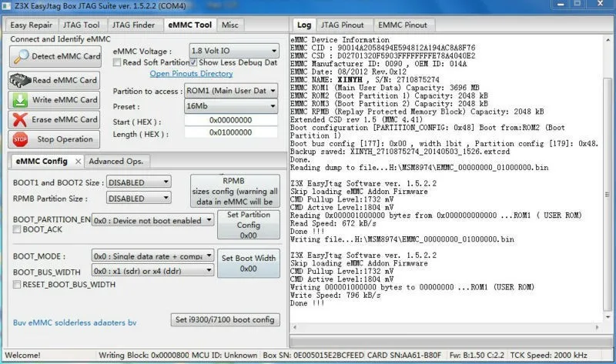Open the Misc tab

[230, 25]
